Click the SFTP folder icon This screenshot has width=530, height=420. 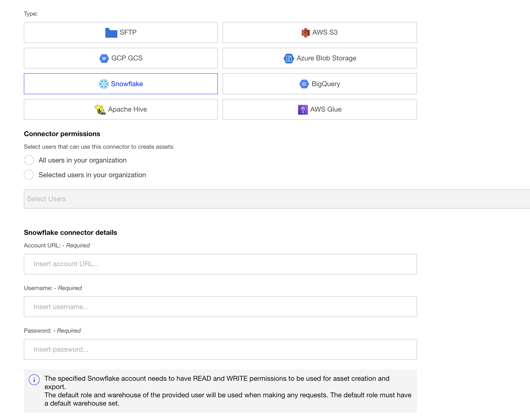111,32
